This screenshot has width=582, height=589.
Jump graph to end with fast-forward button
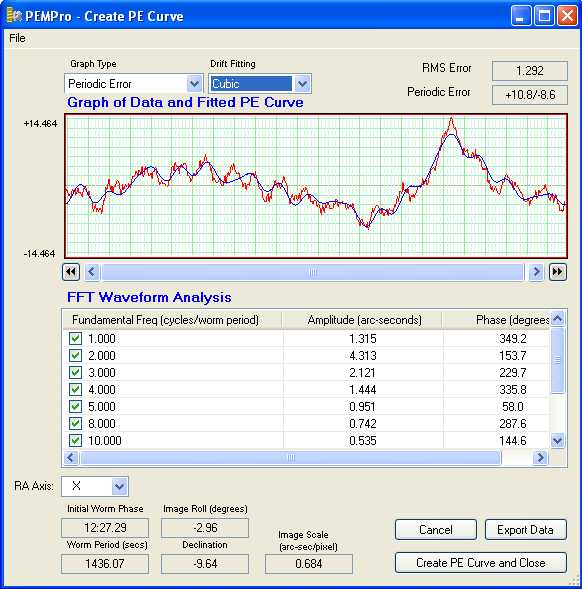coord(558,272)
